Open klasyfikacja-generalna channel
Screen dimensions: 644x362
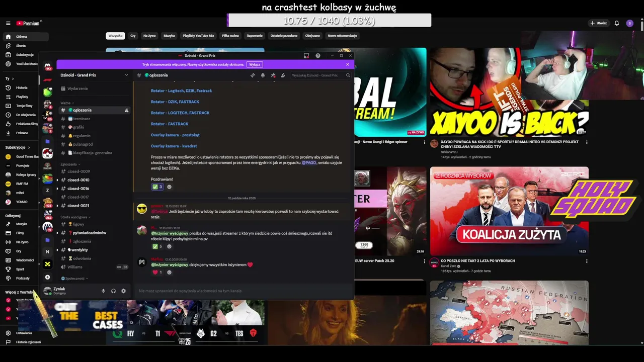(x=94, y=153)
